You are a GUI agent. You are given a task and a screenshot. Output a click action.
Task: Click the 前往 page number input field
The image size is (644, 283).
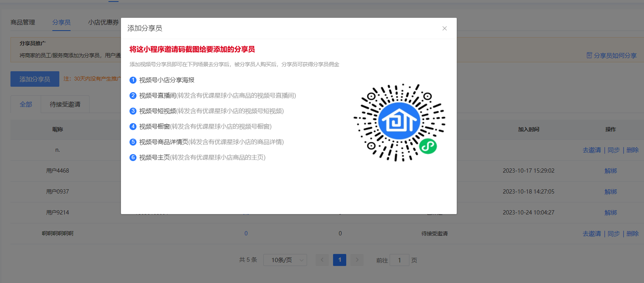point(399,260)
